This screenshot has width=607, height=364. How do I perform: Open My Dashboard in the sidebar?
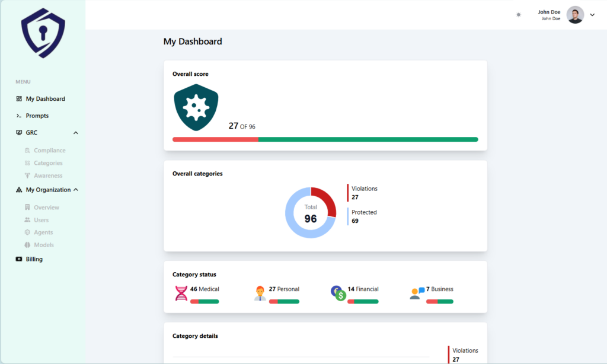click(45, 99)
